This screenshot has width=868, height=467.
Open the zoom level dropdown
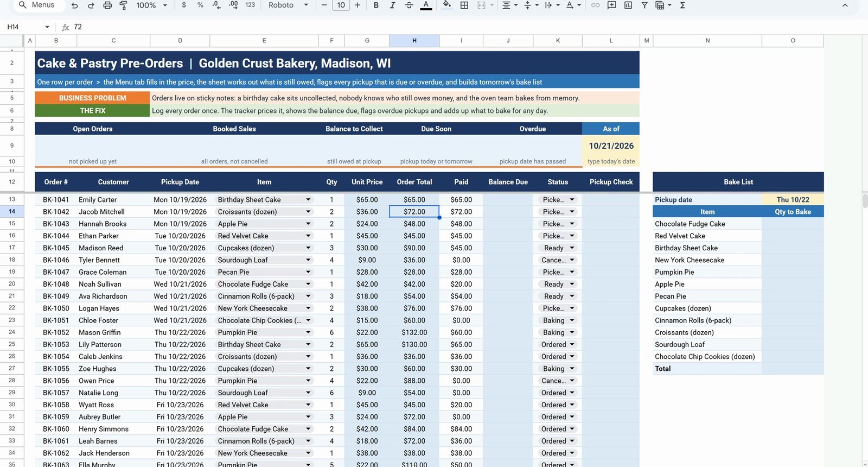click(151, 5)
